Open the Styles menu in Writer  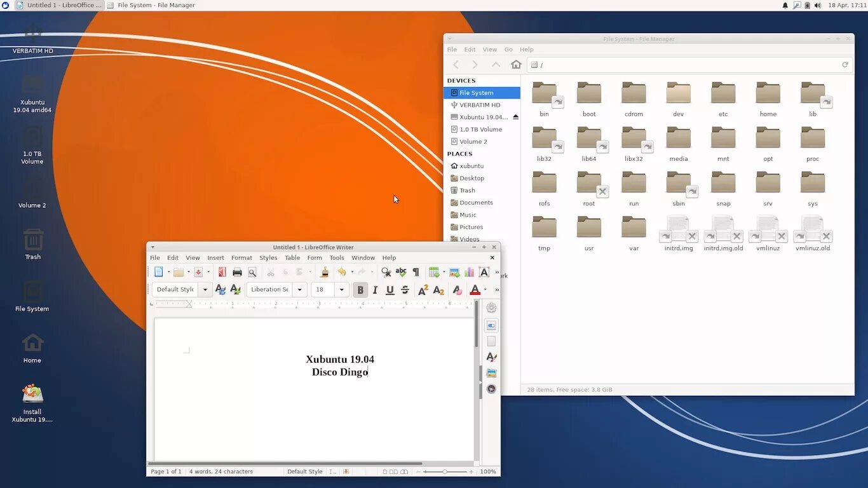click(268, 258)
